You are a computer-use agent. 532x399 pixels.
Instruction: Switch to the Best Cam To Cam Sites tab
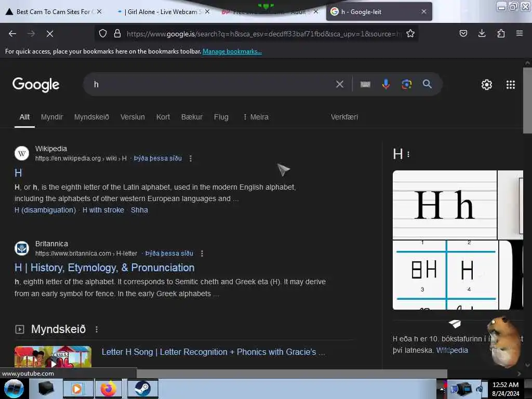pyautogui.click(x=54, y=12)
